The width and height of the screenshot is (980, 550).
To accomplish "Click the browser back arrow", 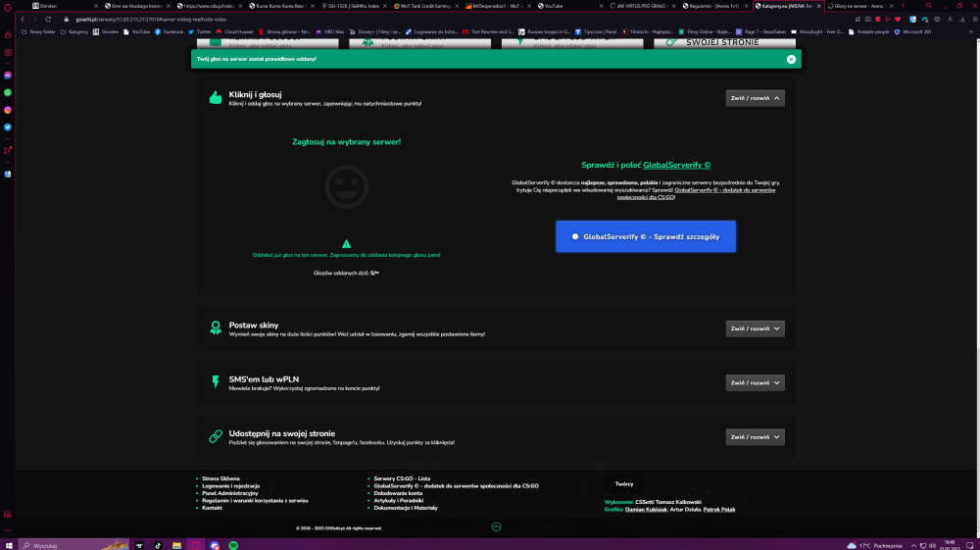I will coord(23,20).
